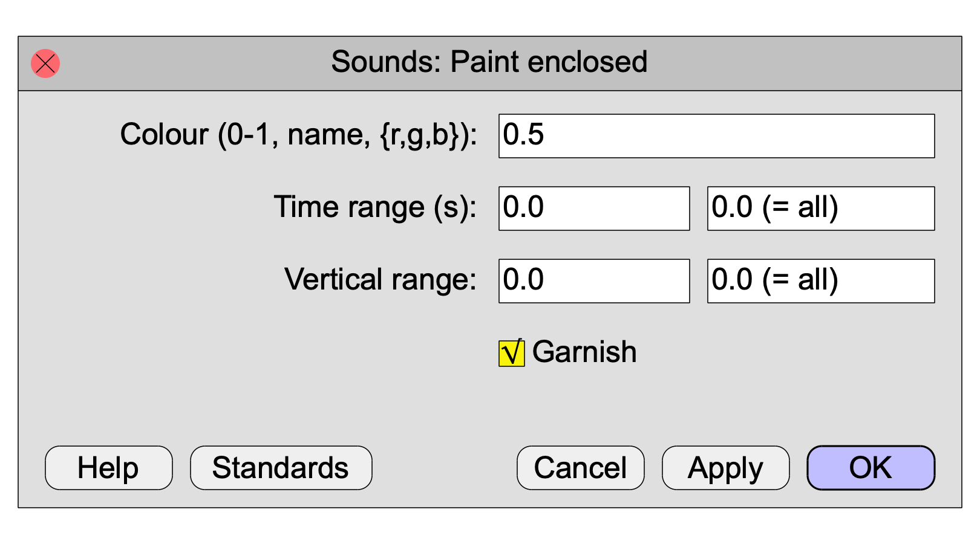This screenshot has height=544, width=980.
Task: Close the Paint enclosed dialog via red X
Action: [45, 63]
